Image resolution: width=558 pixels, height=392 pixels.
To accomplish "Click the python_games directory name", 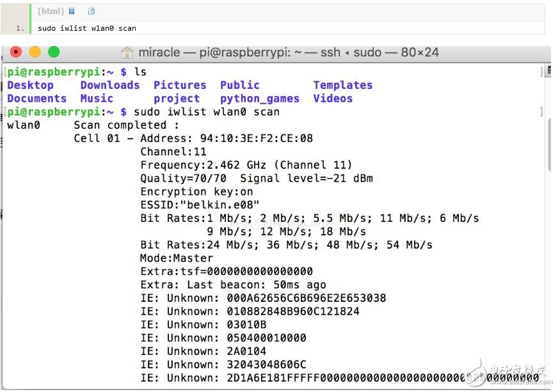I will coord(259,98).
